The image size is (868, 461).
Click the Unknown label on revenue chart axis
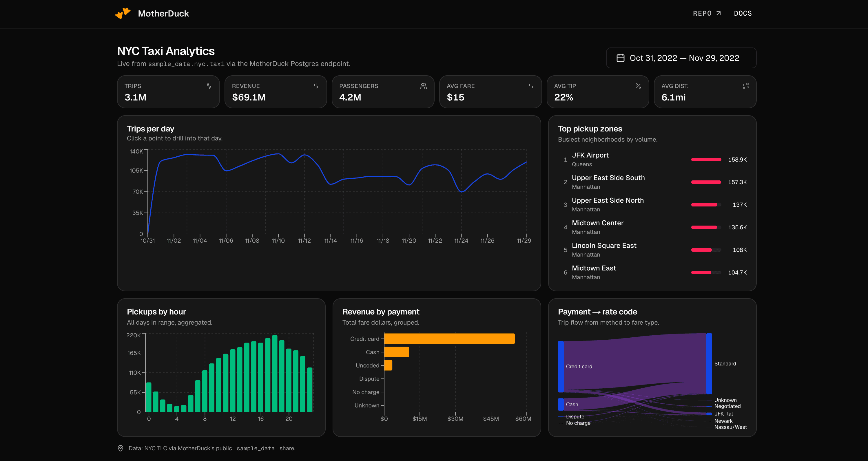[366, 405]
